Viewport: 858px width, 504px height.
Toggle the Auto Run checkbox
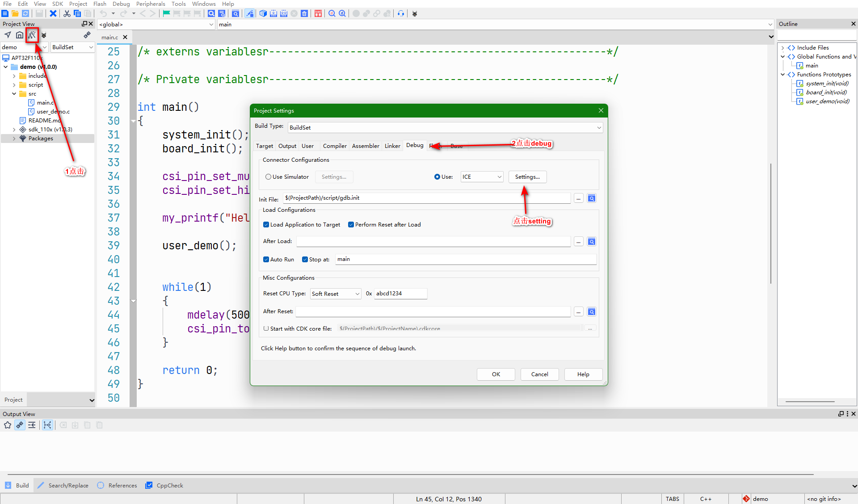(266, 260)
